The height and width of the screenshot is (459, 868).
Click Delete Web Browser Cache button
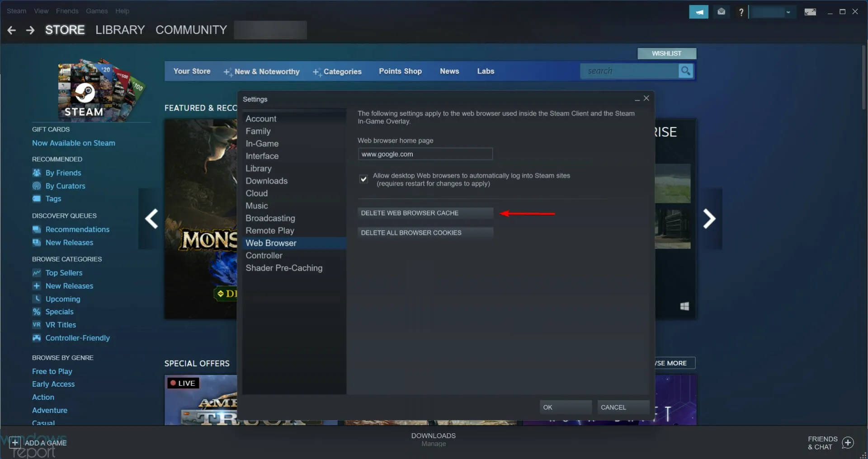pos(425,213)
